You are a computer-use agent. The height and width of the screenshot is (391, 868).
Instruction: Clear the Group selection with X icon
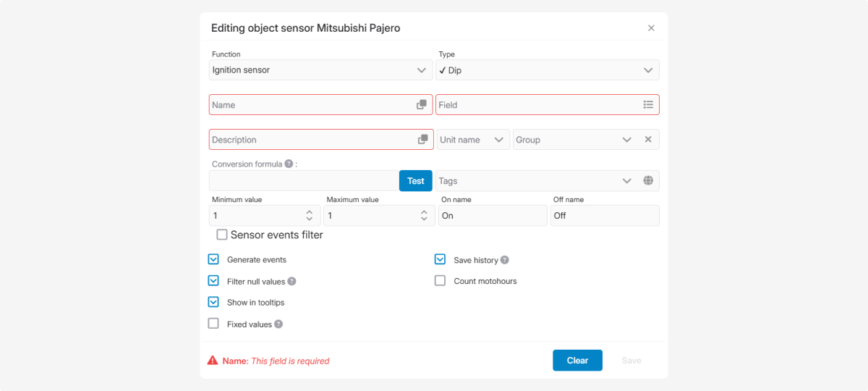click(648, 140)
